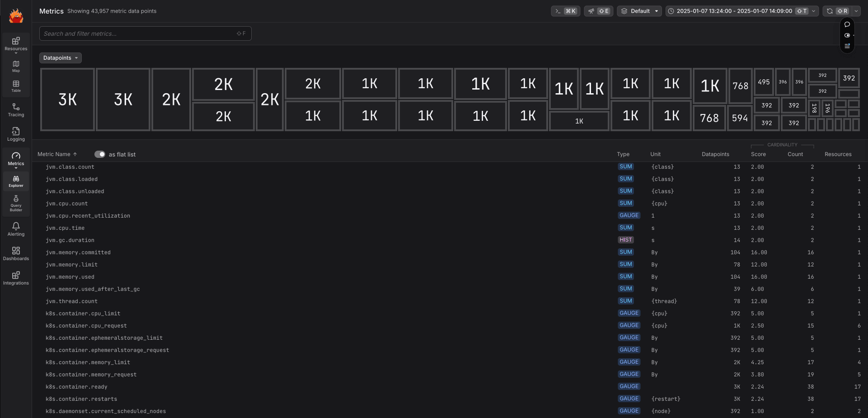Sort by the Metric Name column header

pos(57,154)
